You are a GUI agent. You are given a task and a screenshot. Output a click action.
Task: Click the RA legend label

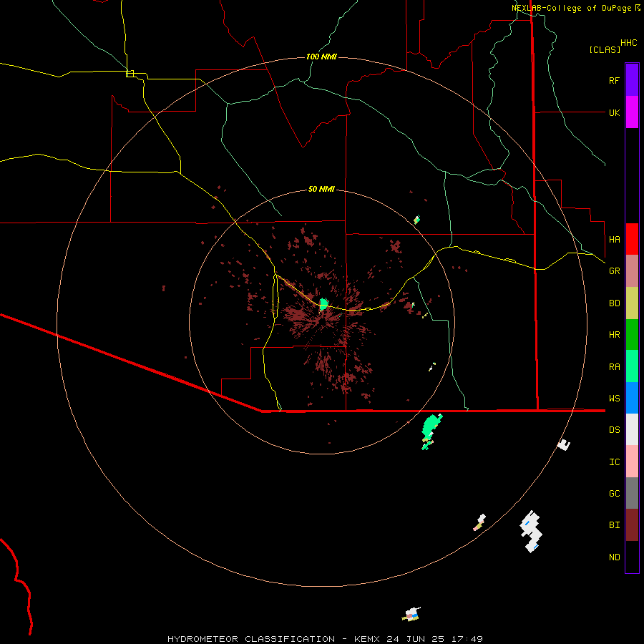(614, 367)
